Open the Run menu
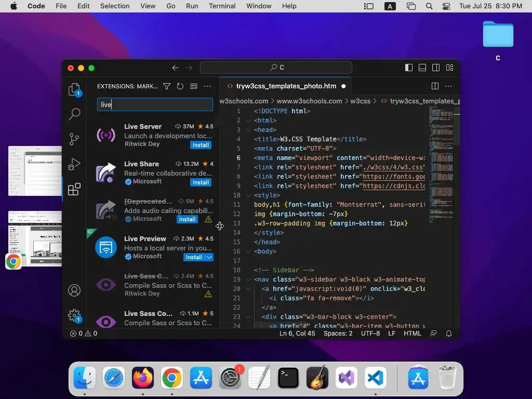Viewport: 532px width, 399px height. click(192, 6)
